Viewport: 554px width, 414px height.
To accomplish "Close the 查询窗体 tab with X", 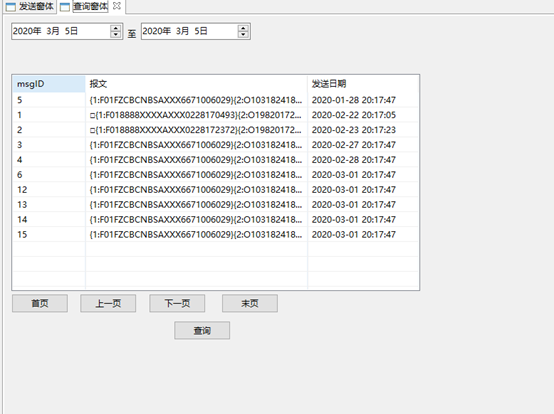I will (117, 6).
